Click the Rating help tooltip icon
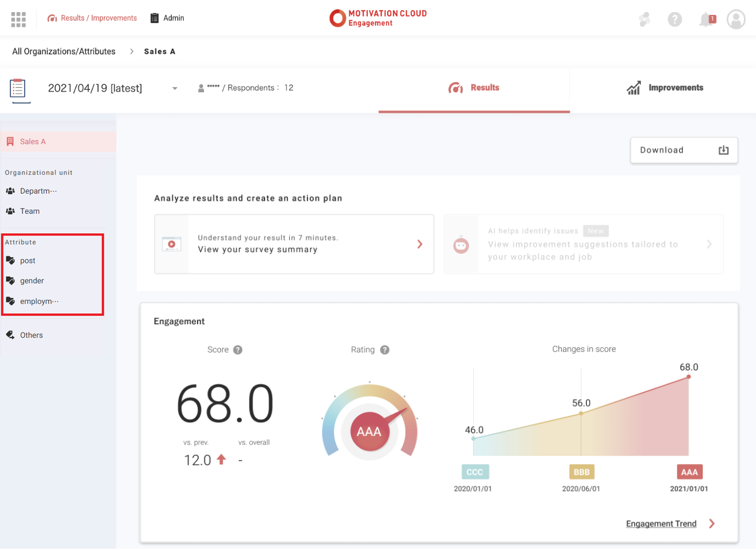 point(385,350)
